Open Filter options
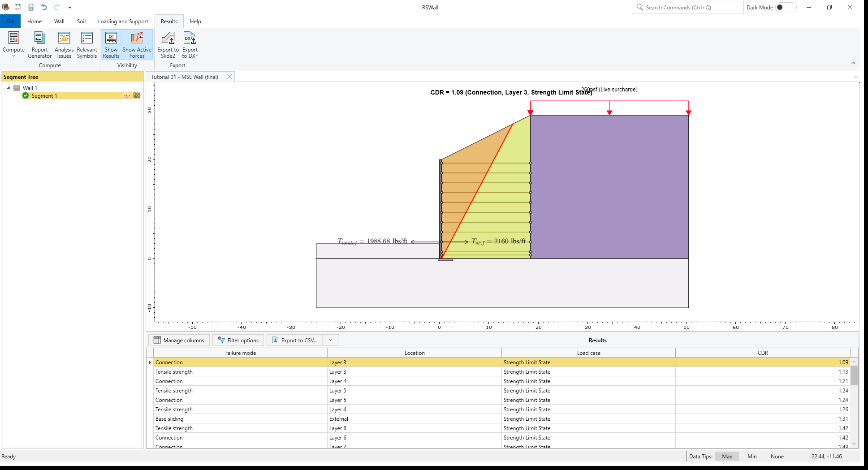This screenshot has width=868, height=470. 238,340
